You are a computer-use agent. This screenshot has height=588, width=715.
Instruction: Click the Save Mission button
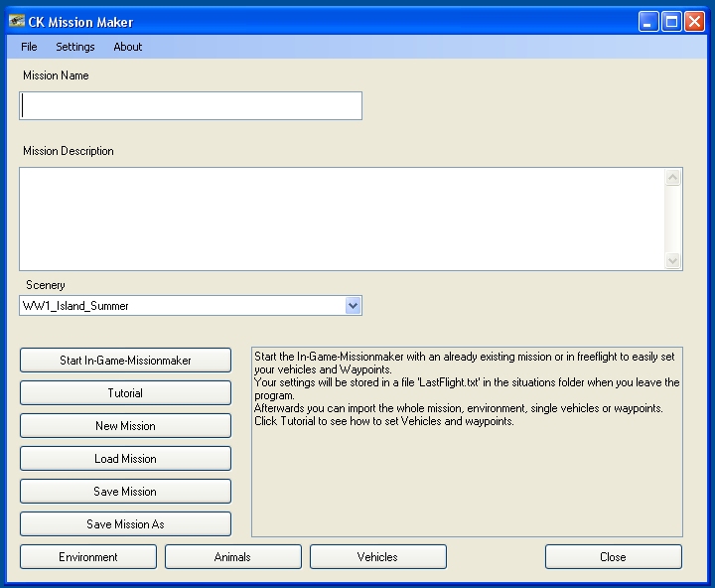click(125, 492)
